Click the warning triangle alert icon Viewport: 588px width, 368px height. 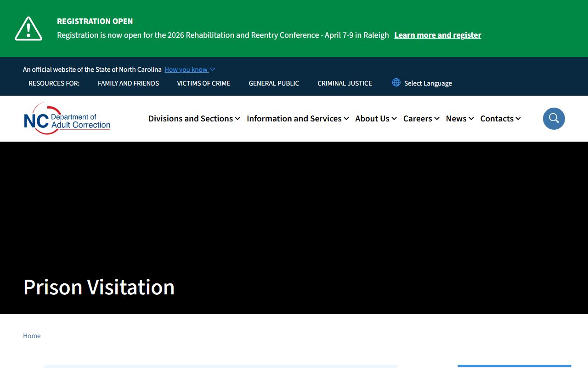[28, 29]
